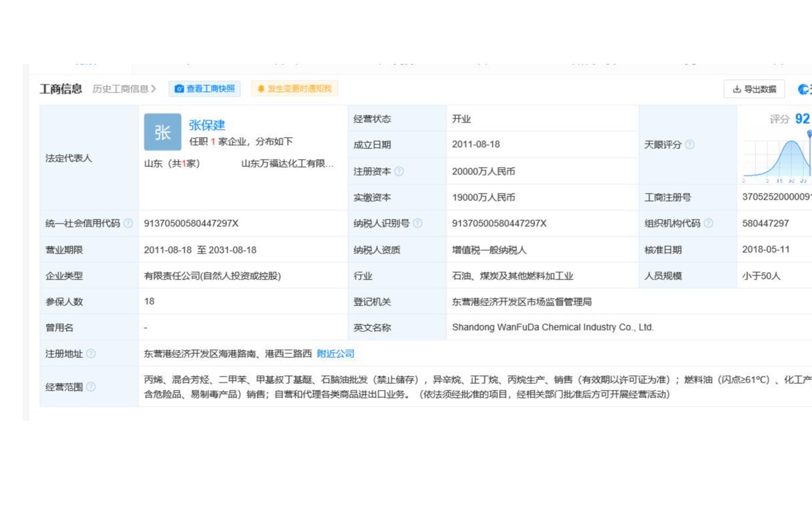
Task: Click help icon beside 经营范围
Action: pos(91,387)
